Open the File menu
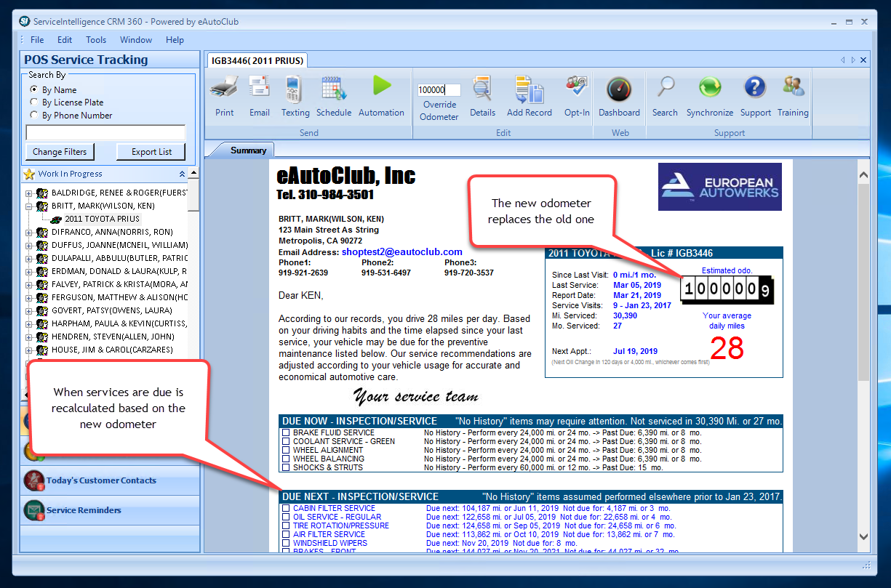Viewport: 891px width, 588px height. click(x=37, y=40)
